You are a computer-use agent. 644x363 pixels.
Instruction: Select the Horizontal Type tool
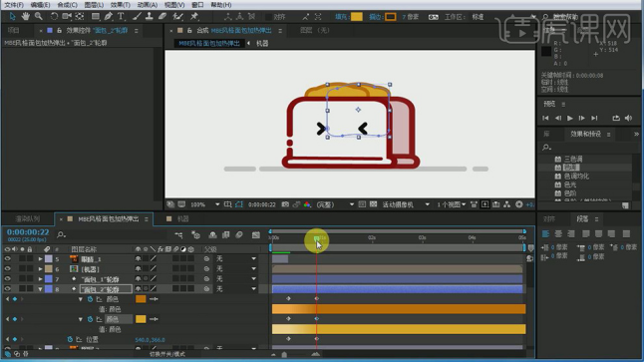tap(121, 16)
